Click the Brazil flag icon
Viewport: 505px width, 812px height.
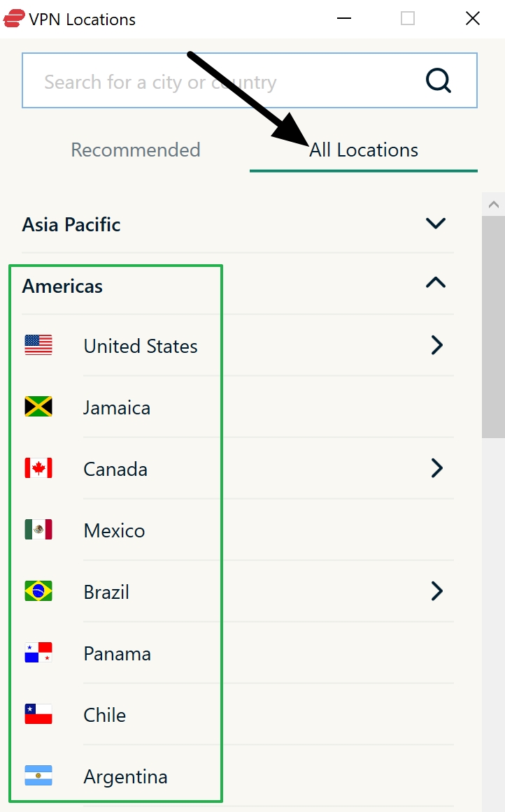point(38,590)
